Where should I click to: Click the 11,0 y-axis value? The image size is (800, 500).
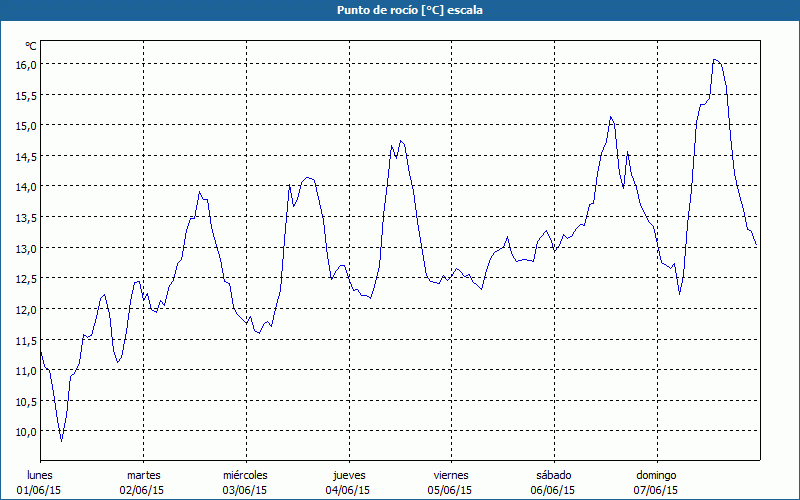(26, 370)
